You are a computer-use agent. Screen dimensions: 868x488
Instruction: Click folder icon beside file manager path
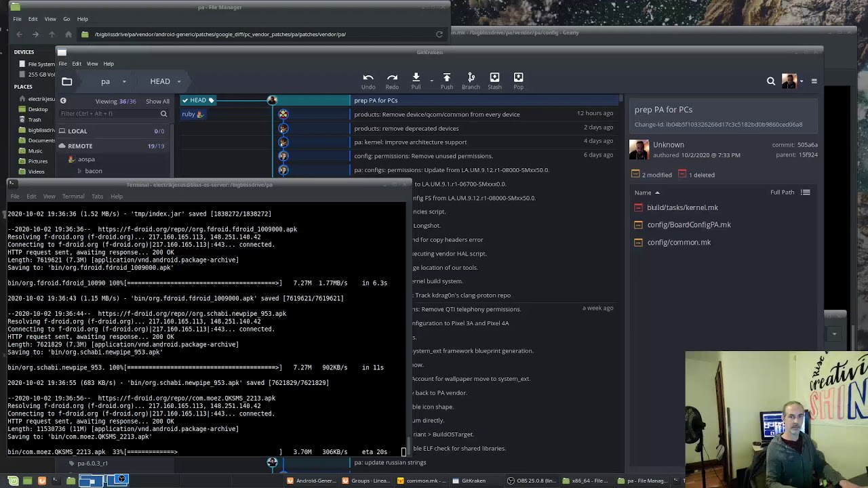(85, 34)
